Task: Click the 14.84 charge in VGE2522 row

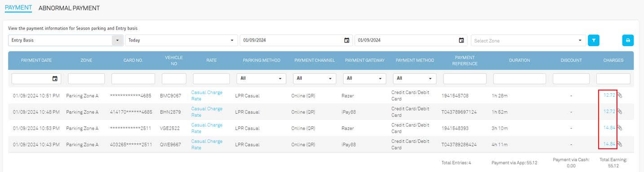Action: click(x=609, y=128)
